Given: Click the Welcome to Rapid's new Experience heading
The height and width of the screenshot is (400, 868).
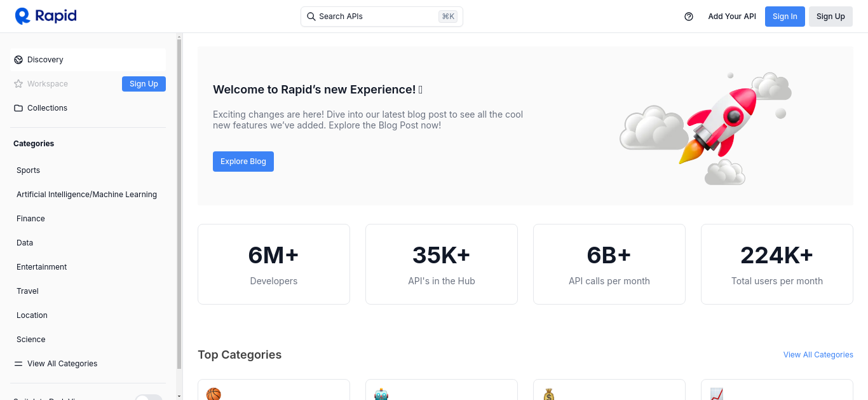Looking at the screenshot, I should pos(318,90).
